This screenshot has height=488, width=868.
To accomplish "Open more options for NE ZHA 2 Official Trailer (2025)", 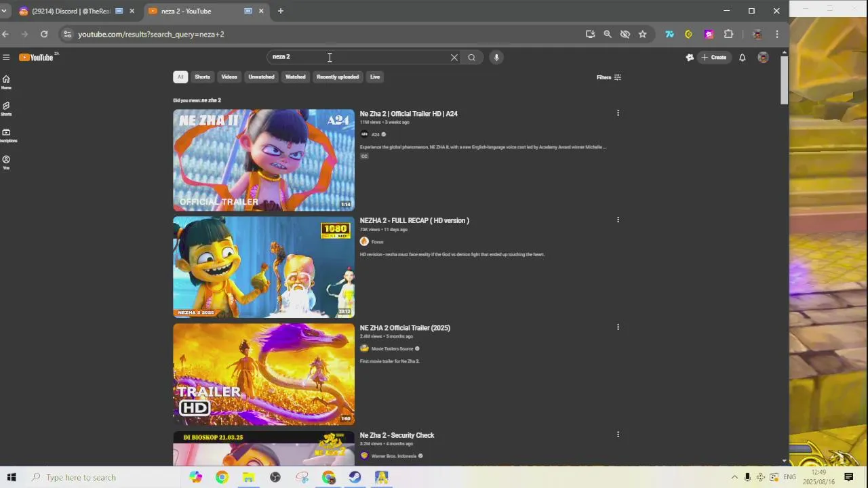I will 618,327.
